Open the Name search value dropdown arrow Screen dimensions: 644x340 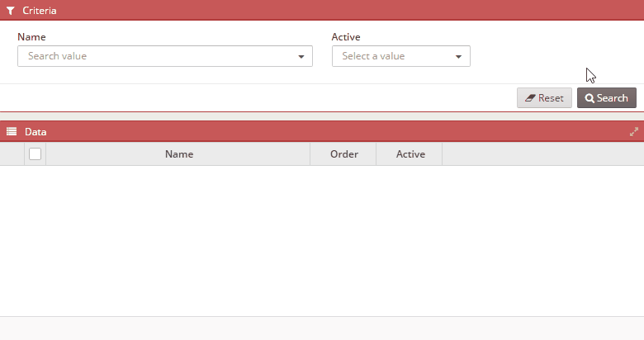tap(301, 57)
